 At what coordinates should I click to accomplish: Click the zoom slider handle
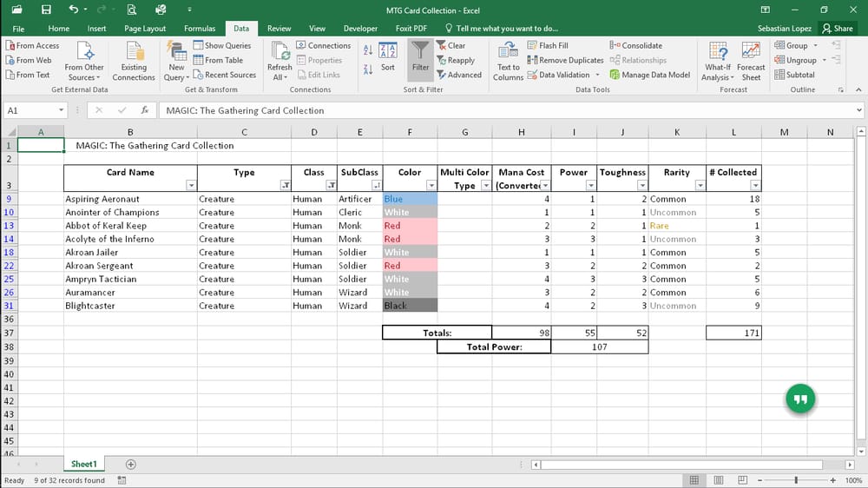[796, 480]
